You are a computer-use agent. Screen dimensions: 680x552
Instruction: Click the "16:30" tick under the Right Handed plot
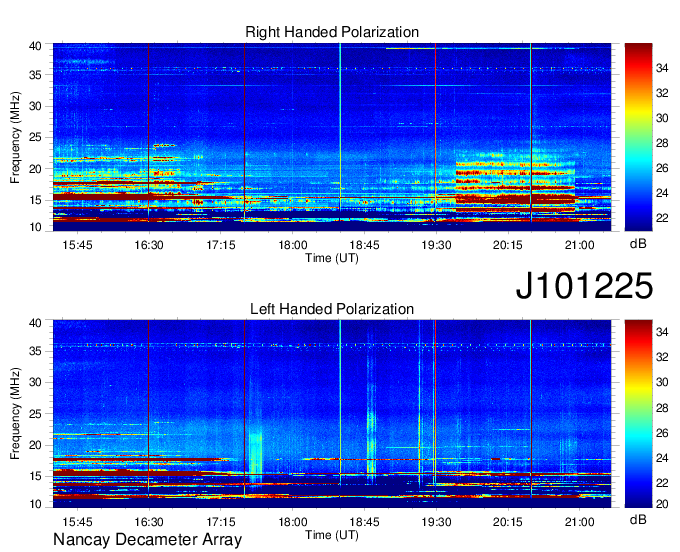pyautogui.click(x=149, y=245)
